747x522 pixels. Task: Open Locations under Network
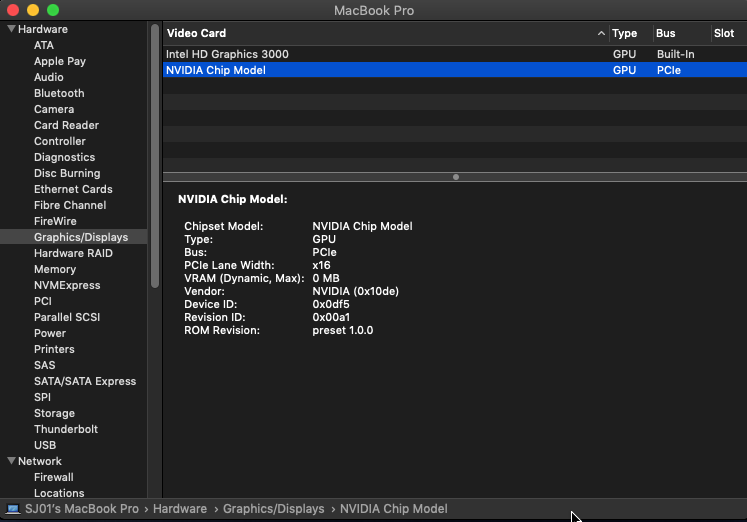(59, 493)
